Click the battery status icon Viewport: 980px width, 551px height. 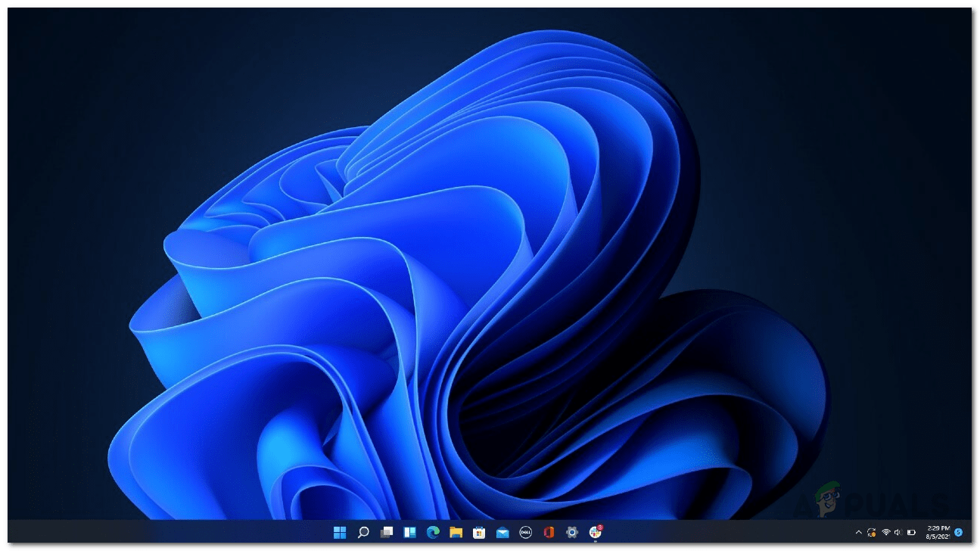911,533
